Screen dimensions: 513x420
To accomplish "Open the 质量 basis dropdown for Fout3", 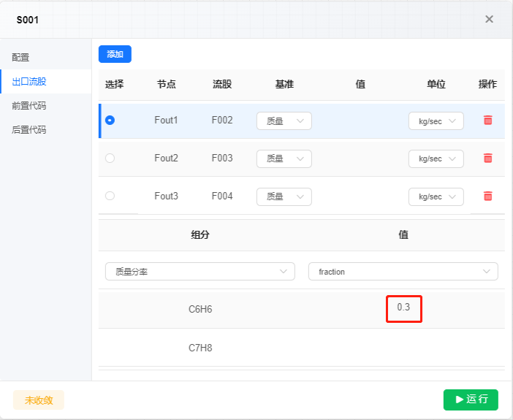I will pyautogui.click(x=284, y=196).
